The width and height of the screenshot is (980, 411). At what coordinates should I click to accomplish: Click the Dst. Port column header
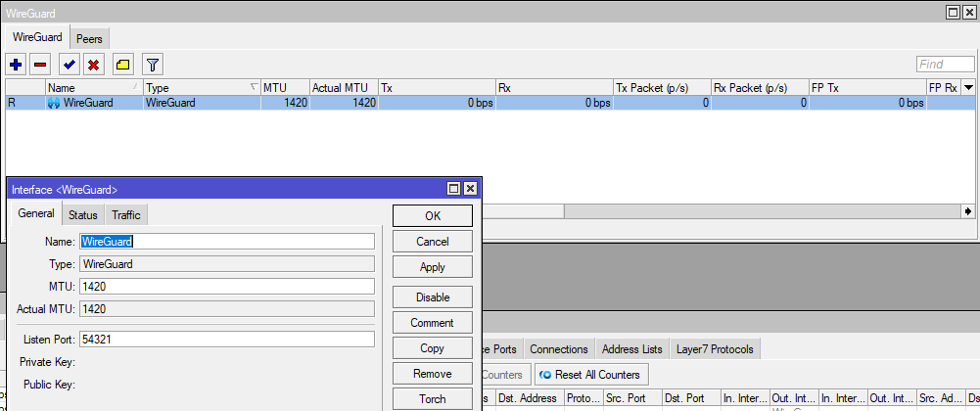690,398
